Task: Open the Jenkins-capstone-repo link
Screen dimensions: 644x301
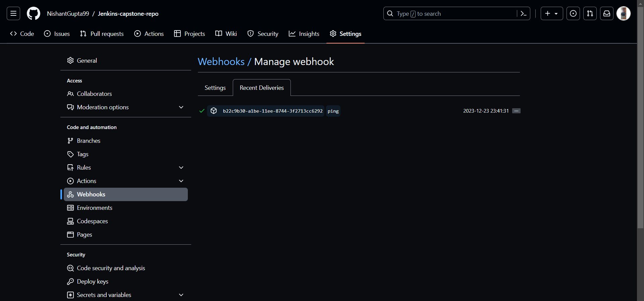Action: pos(128,14)
